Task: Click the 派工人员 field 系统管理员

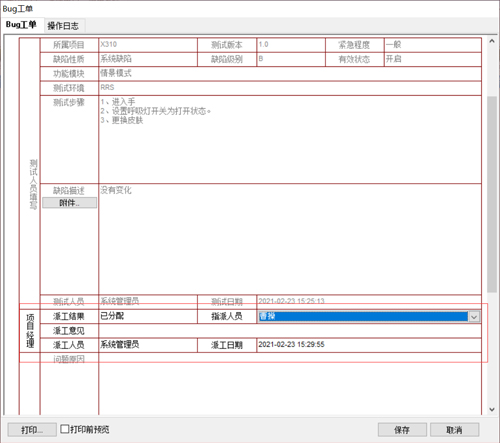Action: point(148,345)
